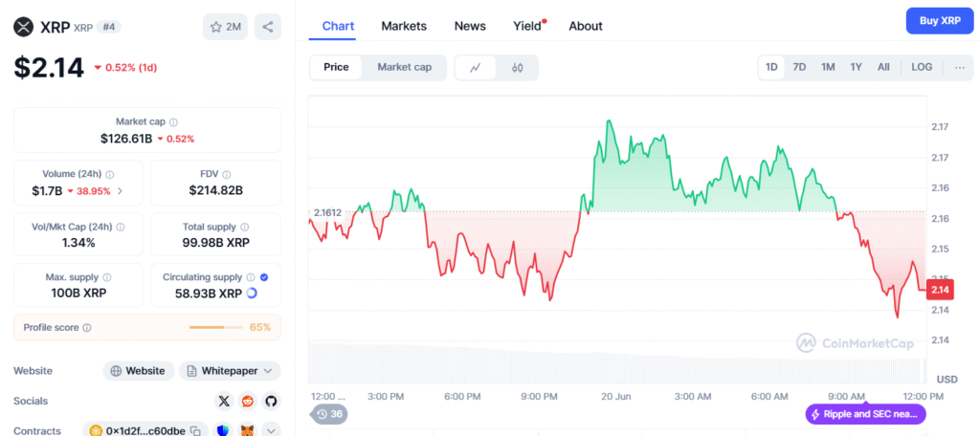Show Circulating supply info icon
Viewport: 980px width, 436px height.
[251, 276]
